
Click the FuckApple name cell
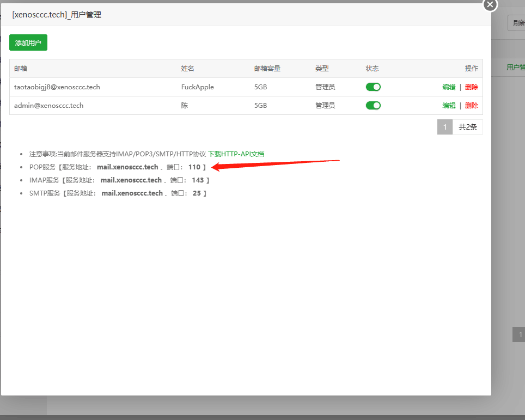tap(198, 87)
